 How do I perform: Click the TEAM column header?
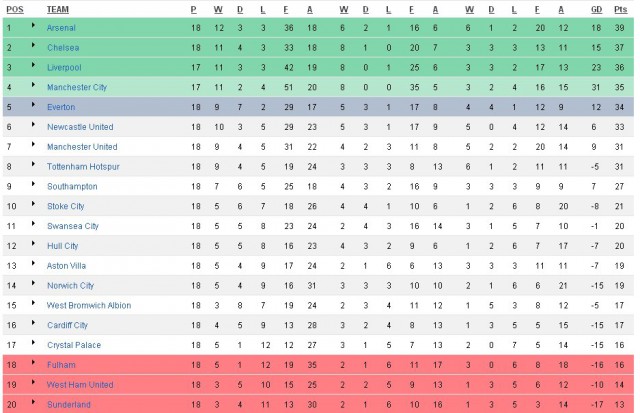(58, 9)
